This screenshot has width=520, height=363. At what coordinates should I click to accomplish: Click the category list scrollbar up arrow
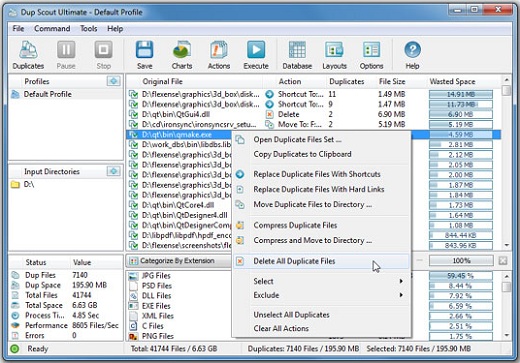[x=507, y=276]
